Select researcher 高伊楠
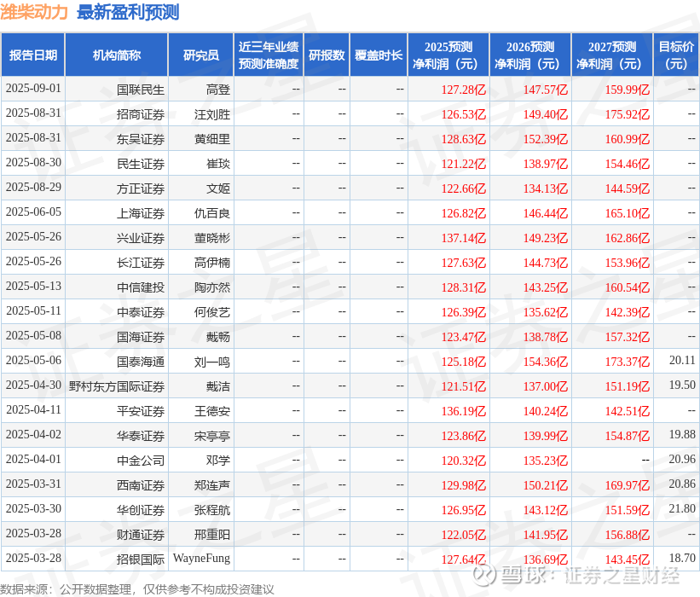 [212, 263]
